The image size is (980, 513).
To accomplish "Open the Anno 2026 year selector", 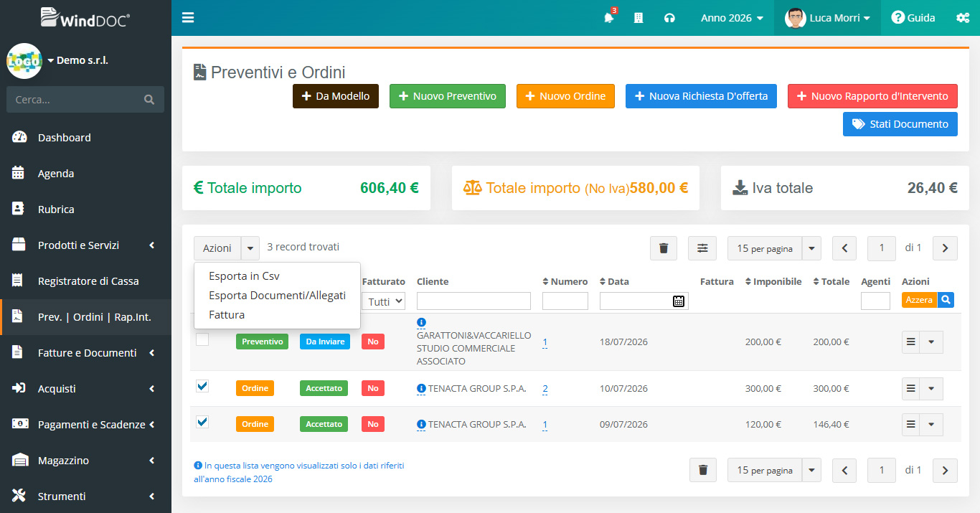I will coord(732,18).
